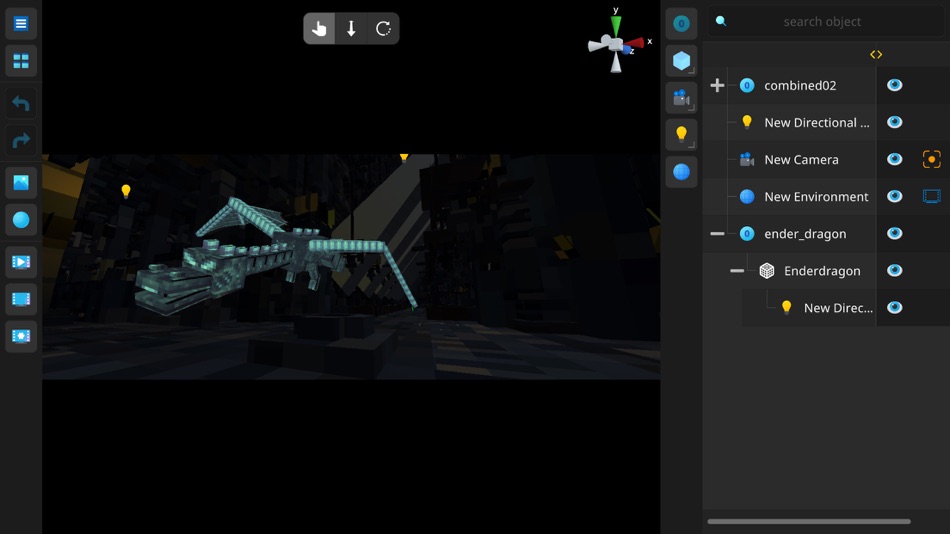
Task: Select the rotate tool
Action: 383,28
